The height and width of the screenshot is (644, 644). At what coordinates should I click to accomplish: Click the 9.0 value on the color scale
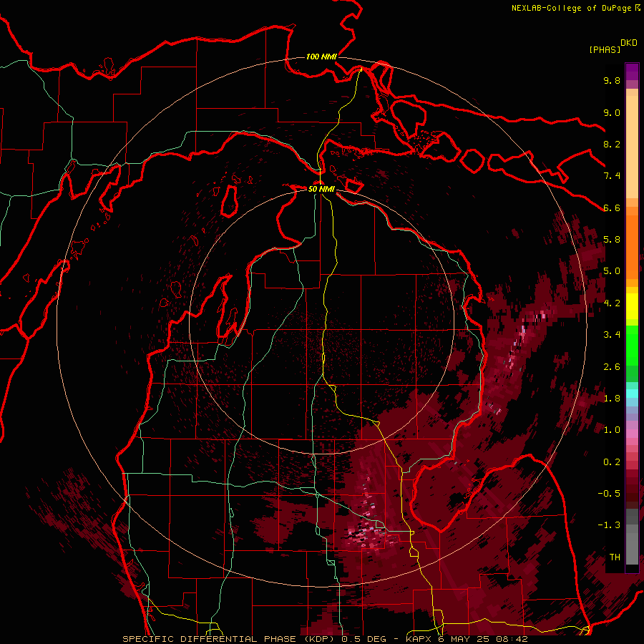[612, 112]
